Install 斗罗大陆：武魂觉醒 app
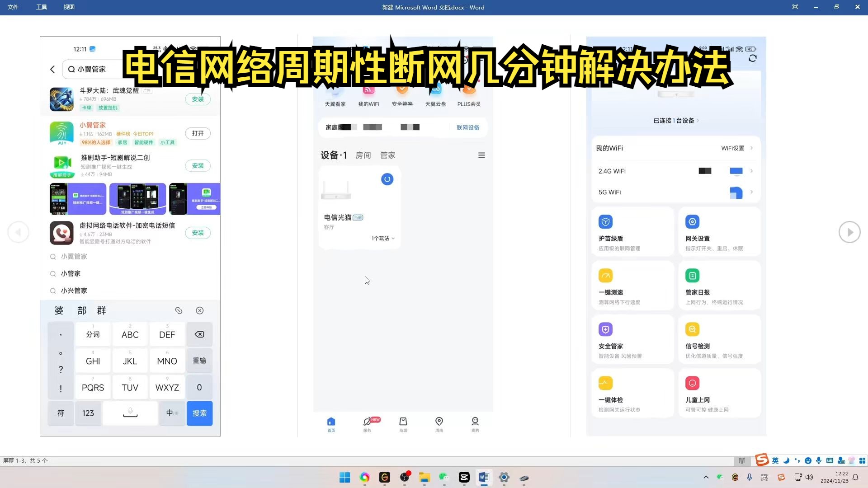Screen dimensions: 868x488 [198, 99]
